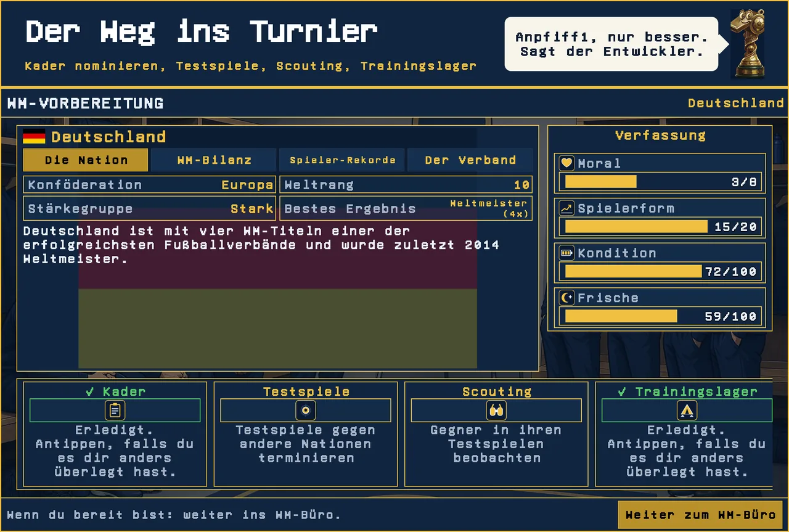Click the Kondition progress bar
This screenshot has width=789, height=532.
coord(660,271)
